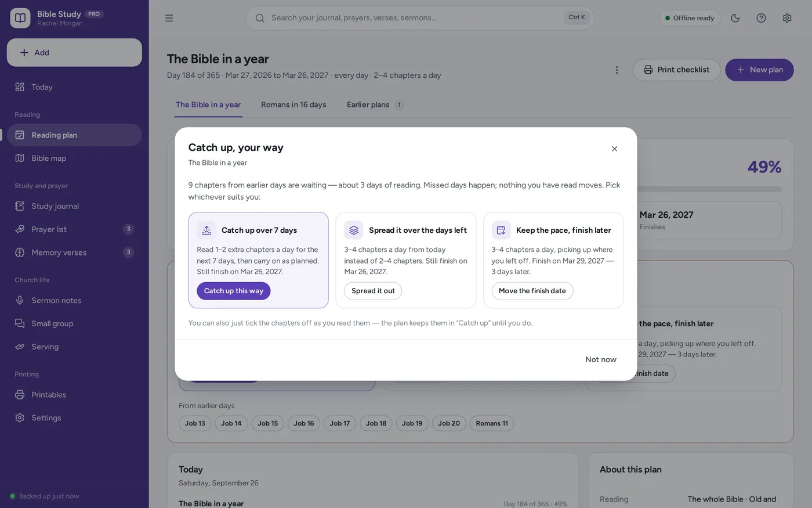Open the Bible map page
Image resolution: width=812 pixels, height=508 pixels.
tap(74, 158)
